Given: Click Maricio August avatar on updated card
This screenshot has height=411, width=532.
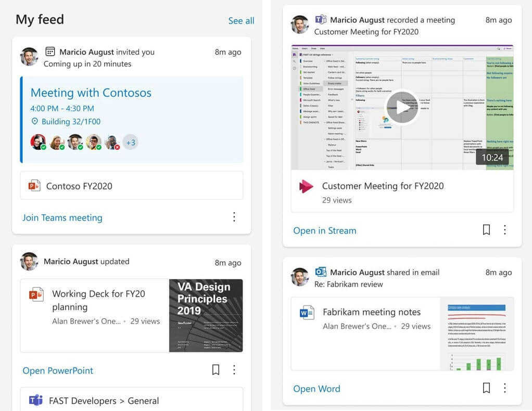Looking at the screenshot, I should click(x=29, y=262).
